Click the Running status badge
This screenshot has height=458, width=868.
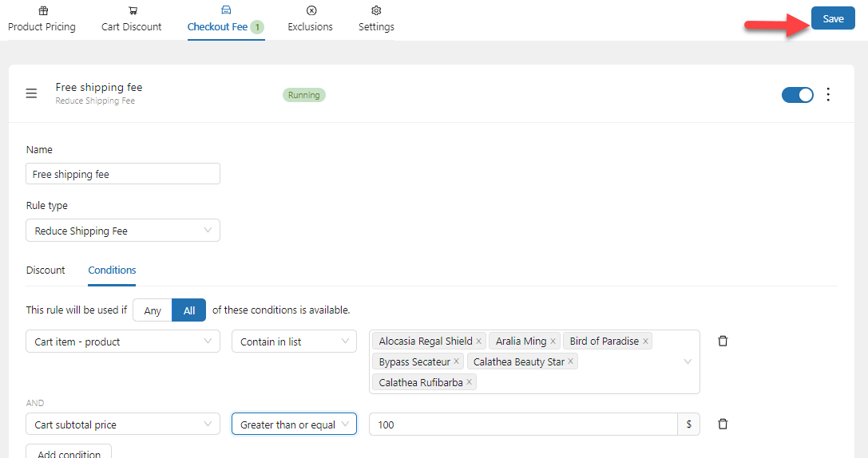click(x=304, y=95)
